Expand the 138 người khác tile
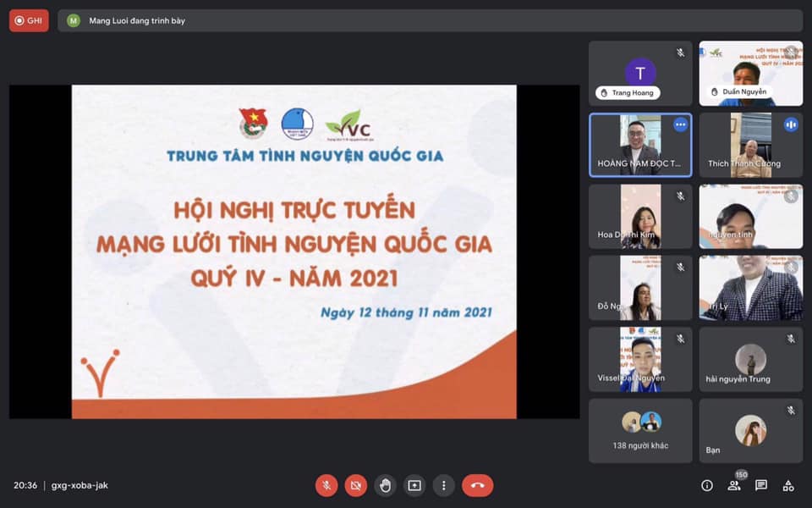Viewport: 812px width, 508px height. [640, 430]
